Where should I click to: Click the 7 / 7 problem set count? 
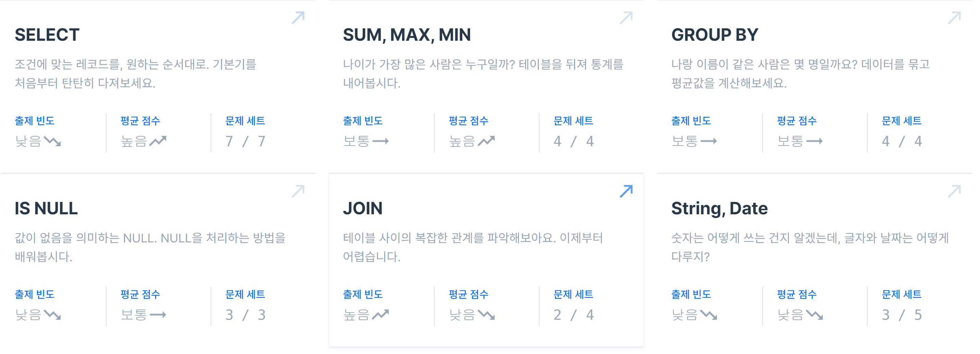(245, 141)
